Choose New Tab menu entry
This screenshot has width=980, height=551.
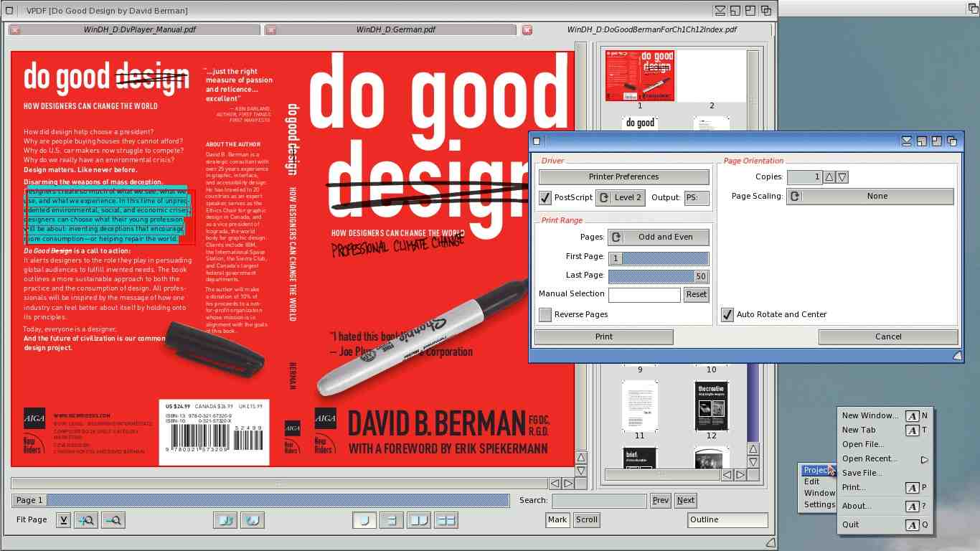[885, 430]
